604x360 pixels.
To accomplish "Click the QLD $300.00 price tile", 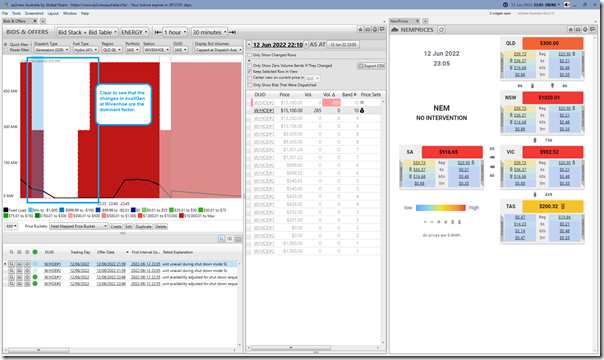I will point(552,43).
